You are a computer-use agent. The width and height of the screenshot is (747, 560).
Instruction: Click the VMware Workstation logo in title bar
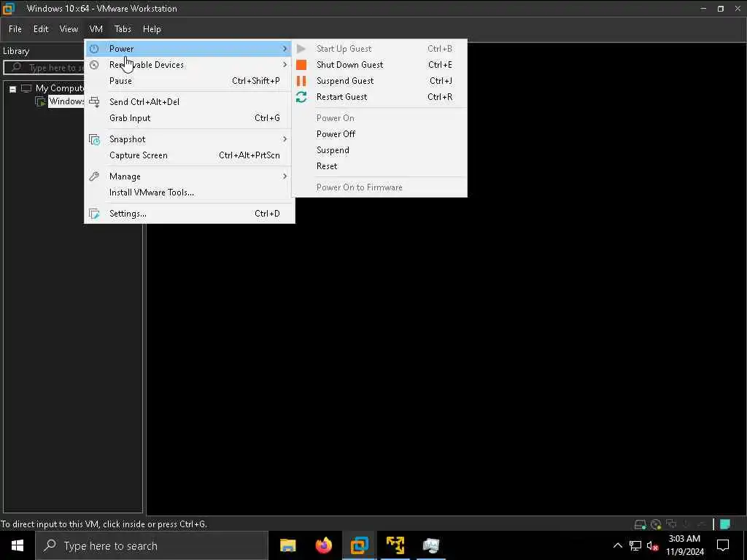pyautogui.click(x=9, y=8)
